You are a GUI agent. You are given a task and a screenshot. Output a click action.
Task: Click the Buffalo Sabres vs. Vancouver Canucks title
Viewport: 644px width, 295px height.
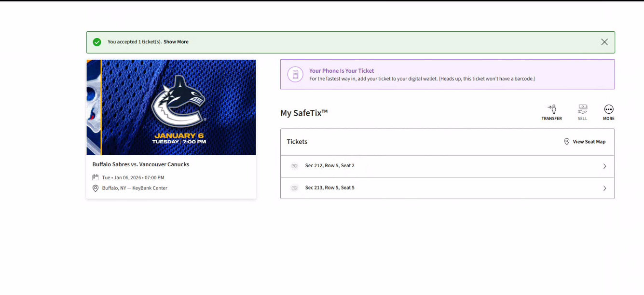coord(141,164)
